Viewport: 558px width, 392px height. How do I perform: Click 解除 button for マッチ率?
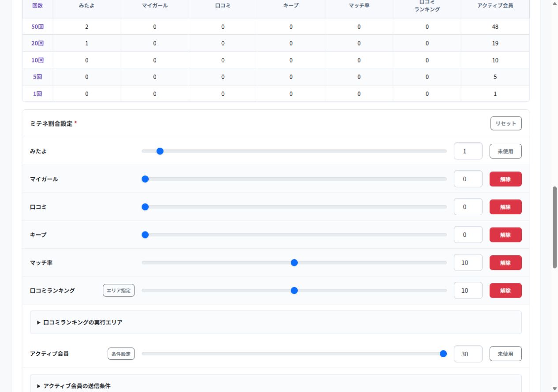coord(506,263)
